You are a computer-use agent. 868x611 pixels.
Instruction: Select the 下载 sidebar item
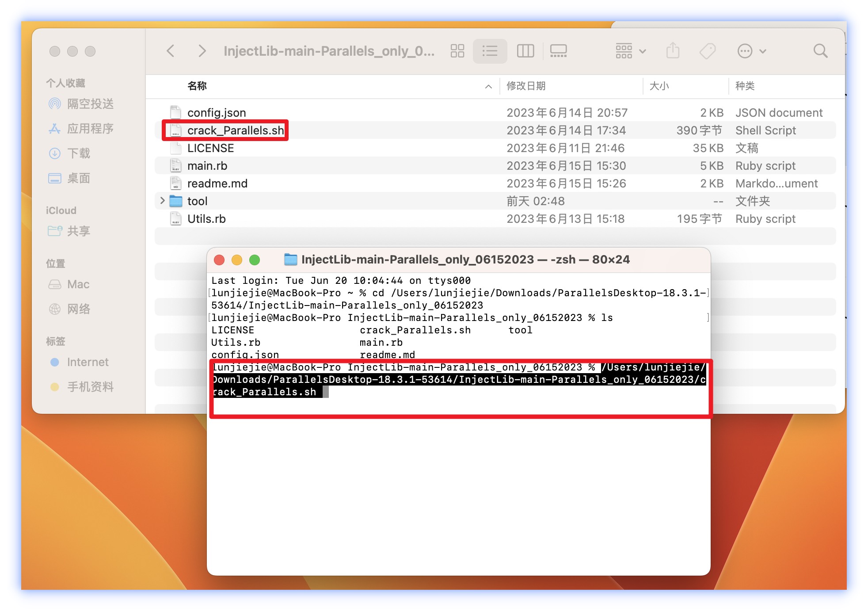79,153
